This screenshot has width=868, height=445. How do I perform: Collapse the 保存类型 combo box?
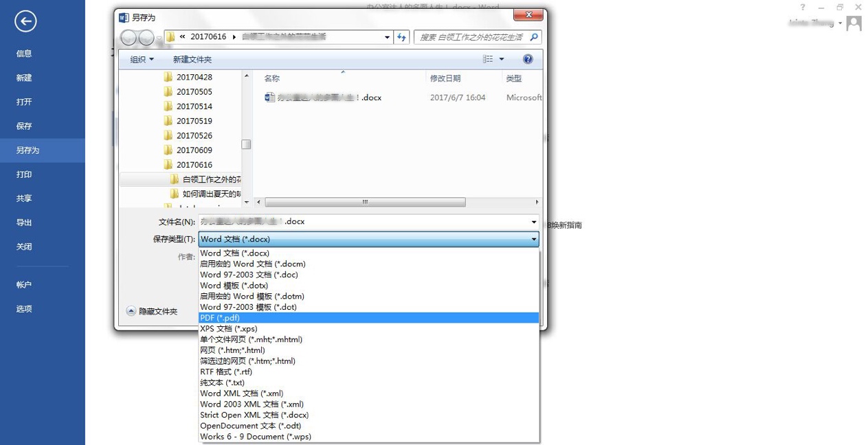(x=534, y=239)
